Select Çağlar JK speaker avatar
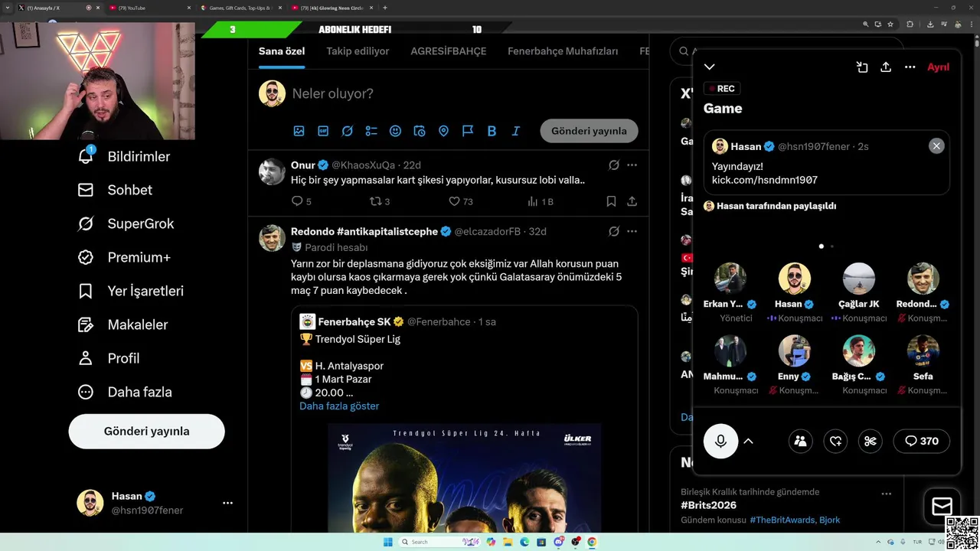This screenshot has width=980, height=551. (858, 279)
